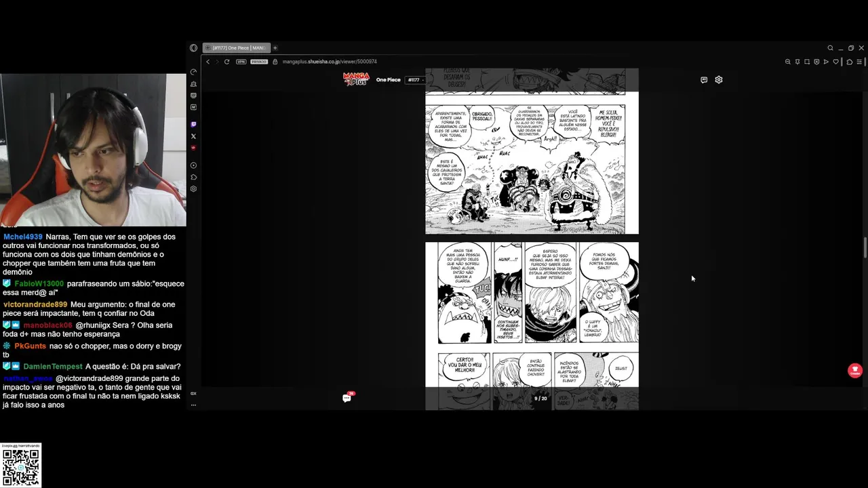Bookmark page with the heart icon
868x488 pixels.
(836, 62)
